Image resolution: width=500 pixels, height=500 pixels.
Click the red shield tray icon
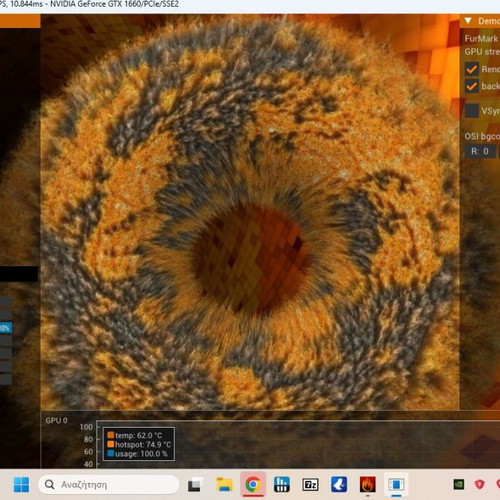point(479,485)
